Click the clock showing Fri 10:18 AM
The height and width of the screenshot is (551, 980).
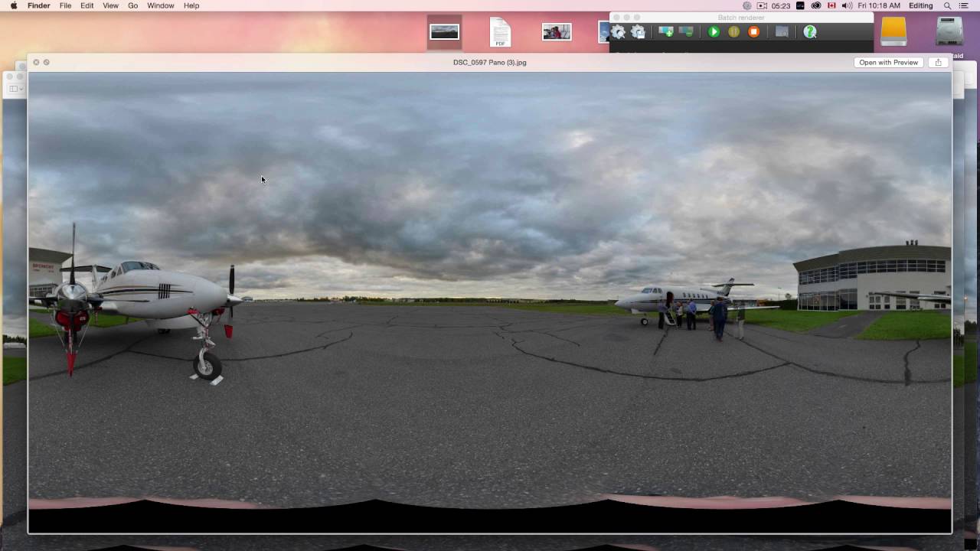(879, 5)
